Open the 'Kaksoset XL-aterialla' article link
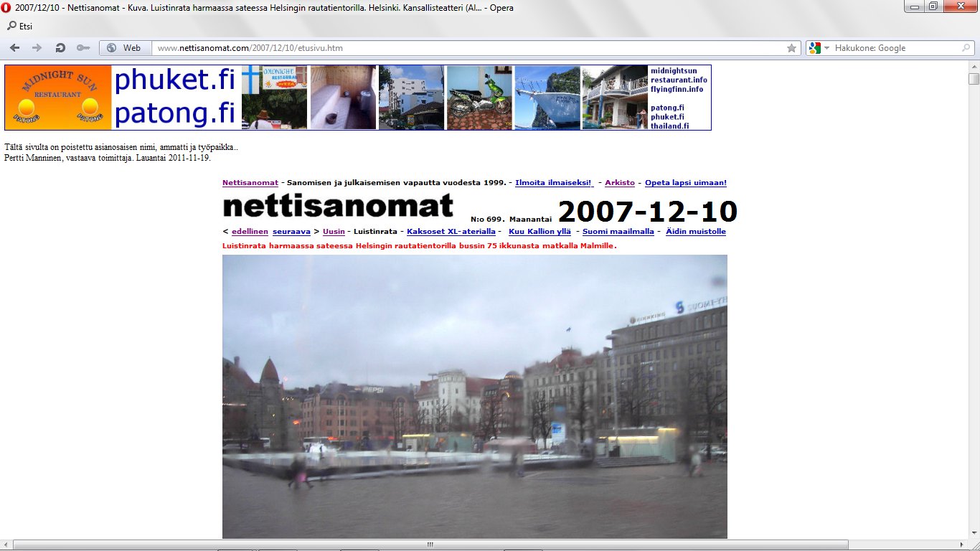980x551 pixels. (451, 232)
